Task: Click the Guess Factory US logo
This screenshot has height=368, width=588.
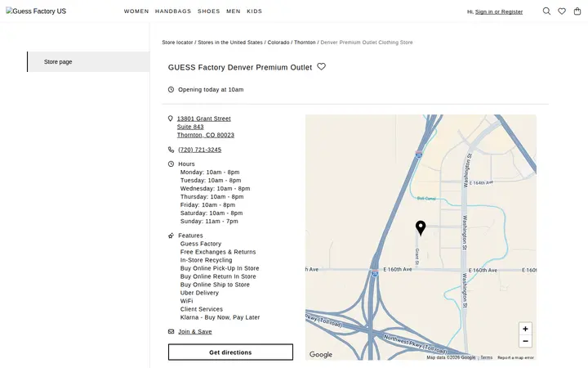Action: coord(36,11)
